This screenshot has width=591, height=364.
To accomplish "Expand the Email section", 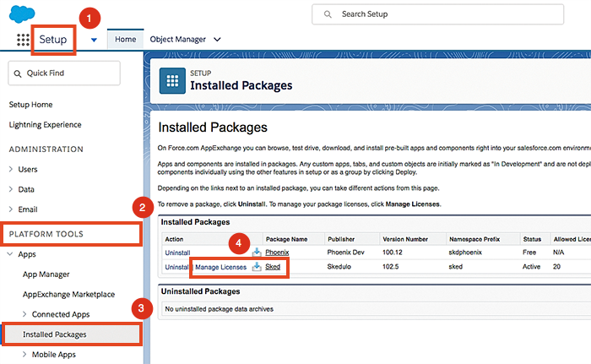I will (x=11, y=209).
